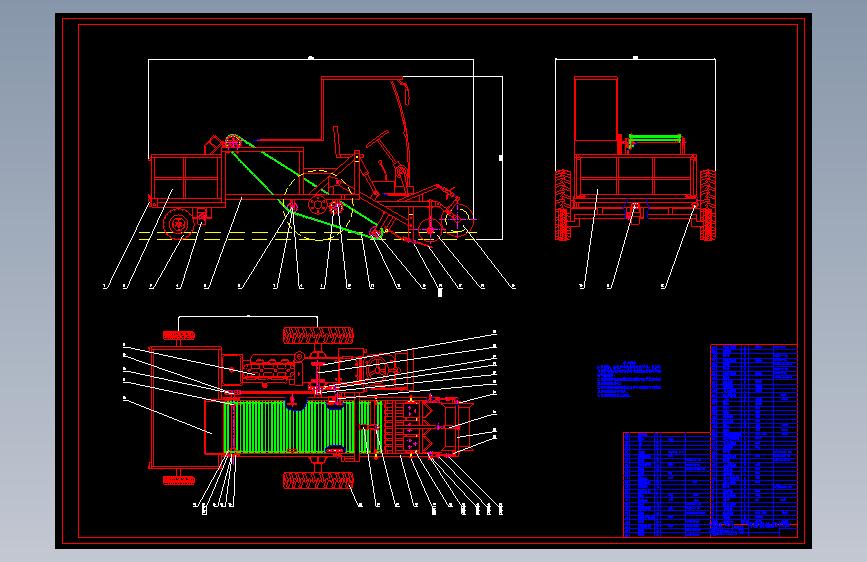Click the tall right-hand parts list table
The height and width of the screenshot is (562, 867).
click(x=754, y=440)
